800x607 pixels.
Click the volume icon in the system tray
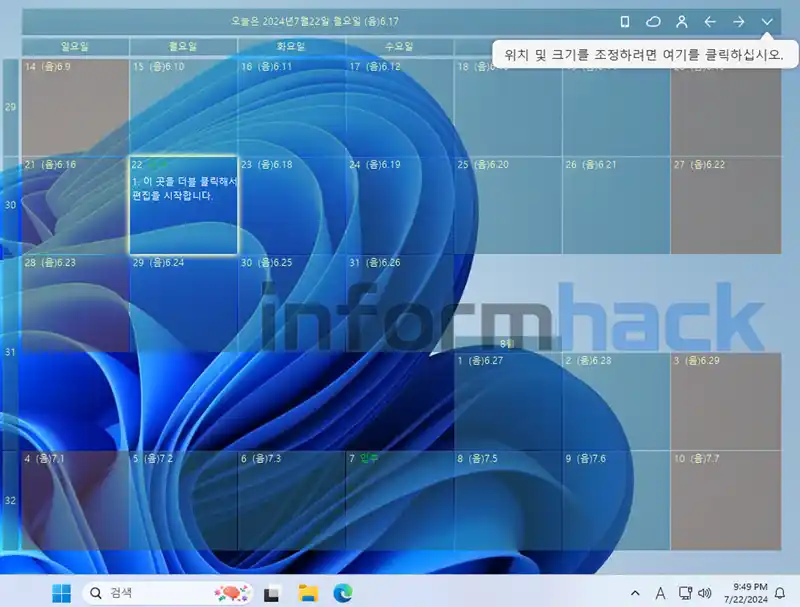703,592
